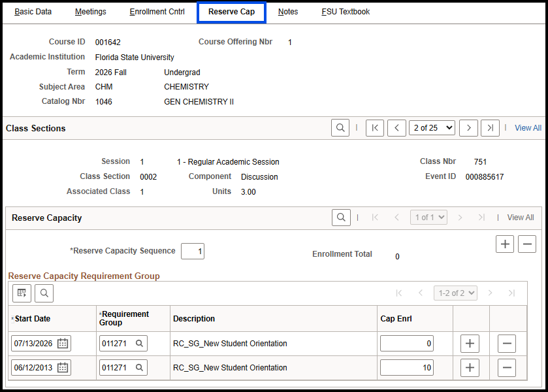
Task: Click Reserve Capacity first-row arrow
Action: coord(375,218)
